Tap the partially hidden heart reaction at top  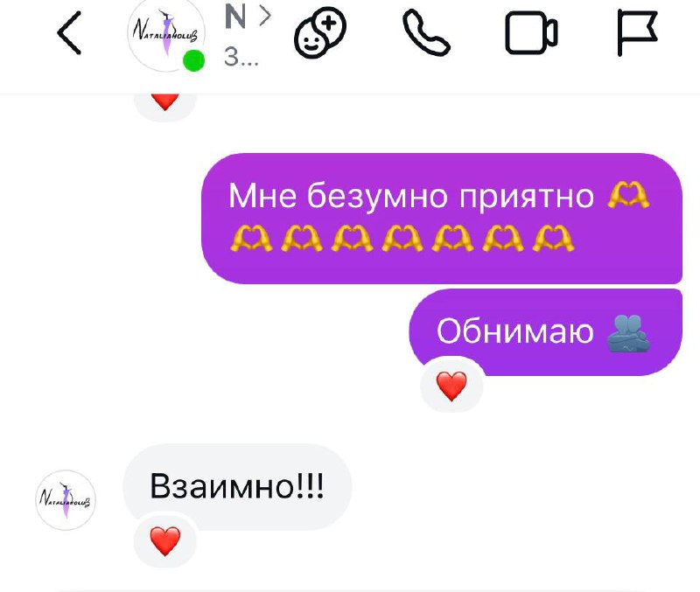tap(165, 102)
